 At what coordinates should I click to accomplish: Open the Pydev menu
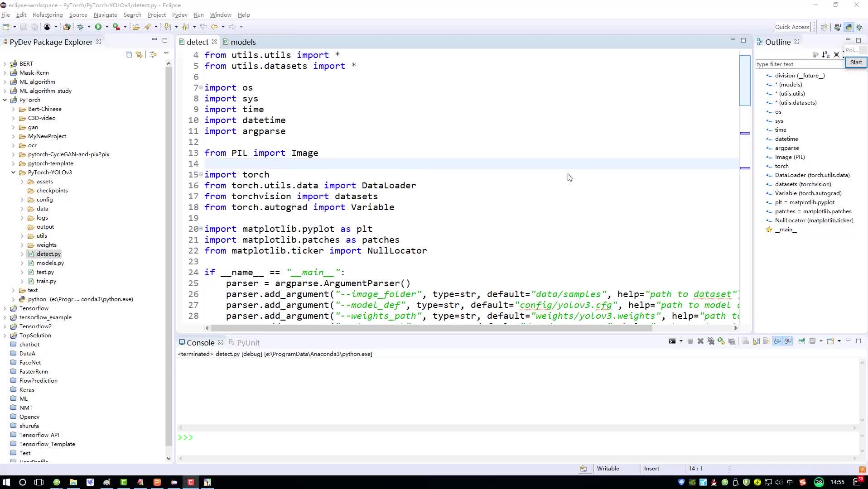(179, 15)
